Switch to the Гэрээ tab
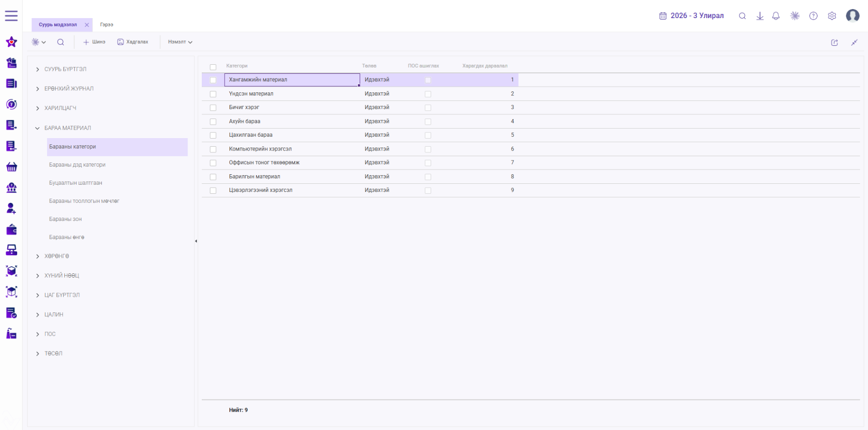Image resolution: width=868 pixels, height=430 pixels. pyautogui.click(x=107, y=24)
